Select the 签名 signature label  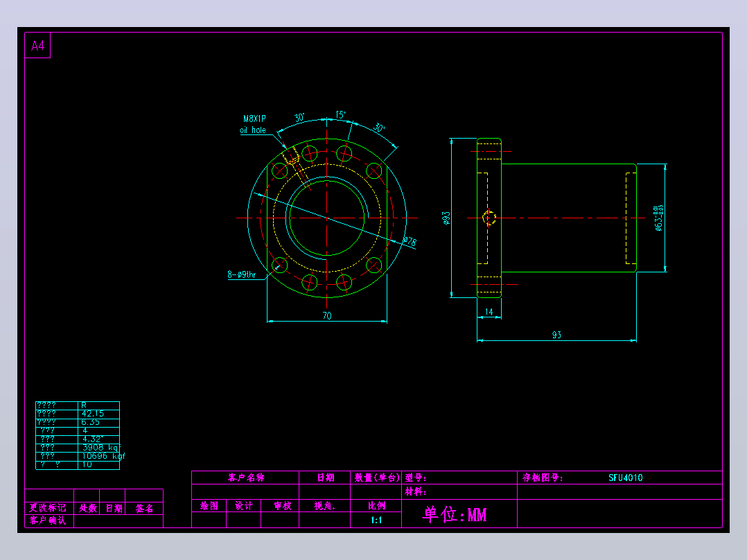[144, 508]
